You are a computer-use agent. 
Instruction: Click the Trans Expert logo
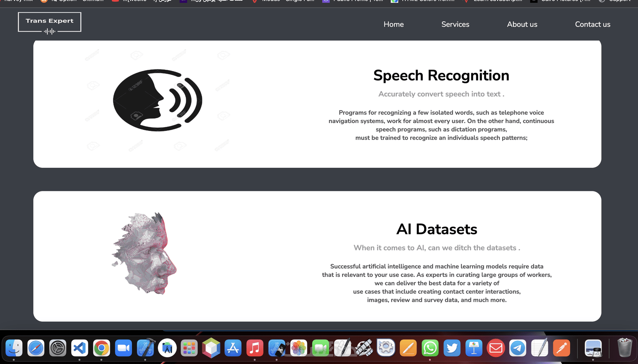tap(50, 23)
